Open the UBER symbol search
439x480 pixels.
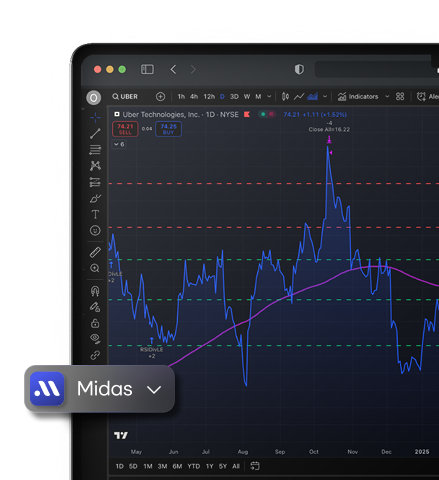[125, 97]
